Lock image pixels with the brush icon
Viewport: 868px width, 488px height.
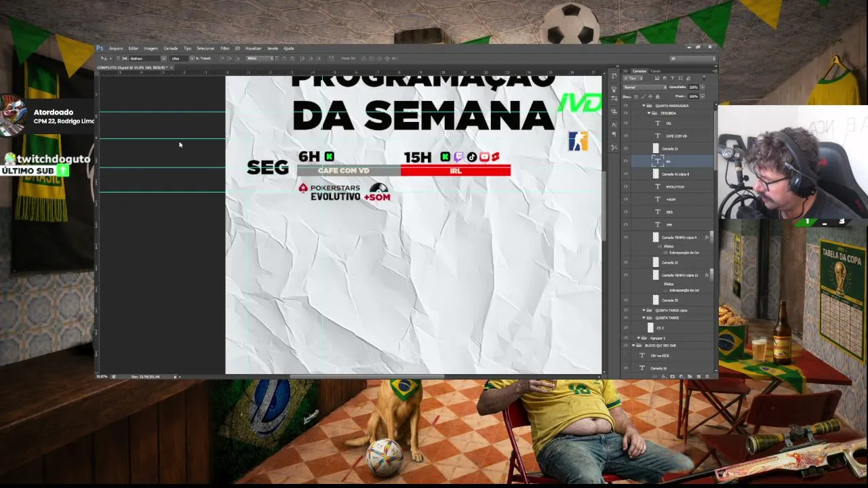pyautogui.click(x=644, y=96)
